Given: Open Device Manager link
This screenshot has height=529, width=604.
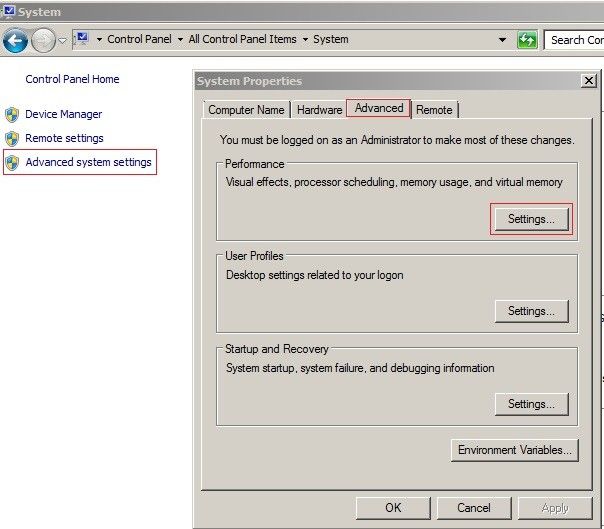Looking at the screenshot, I should 64,114.
